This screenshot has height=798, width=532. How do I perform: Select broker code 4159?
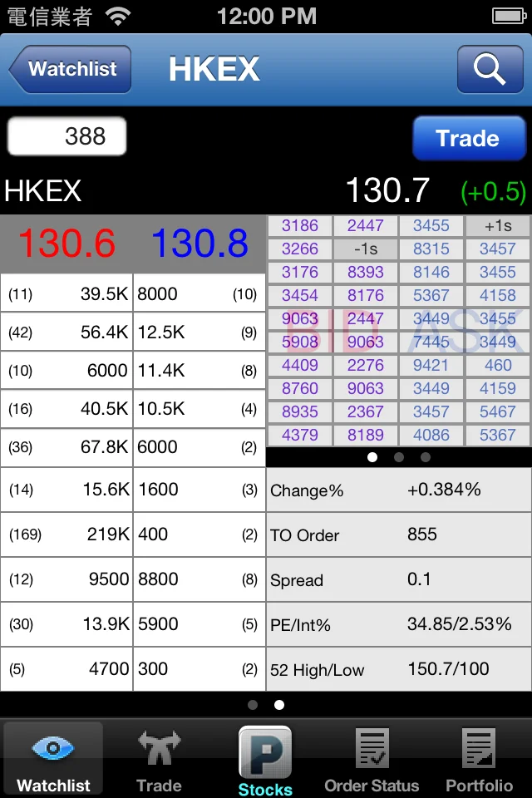pyautogui.click(x=498, y=388)
